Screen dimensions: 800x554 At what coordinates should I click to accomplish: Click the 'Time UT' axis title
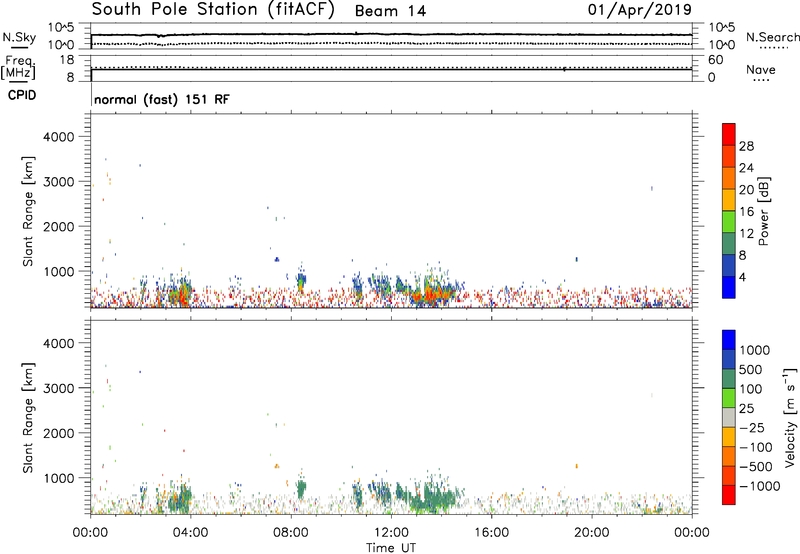coord(391,548)
